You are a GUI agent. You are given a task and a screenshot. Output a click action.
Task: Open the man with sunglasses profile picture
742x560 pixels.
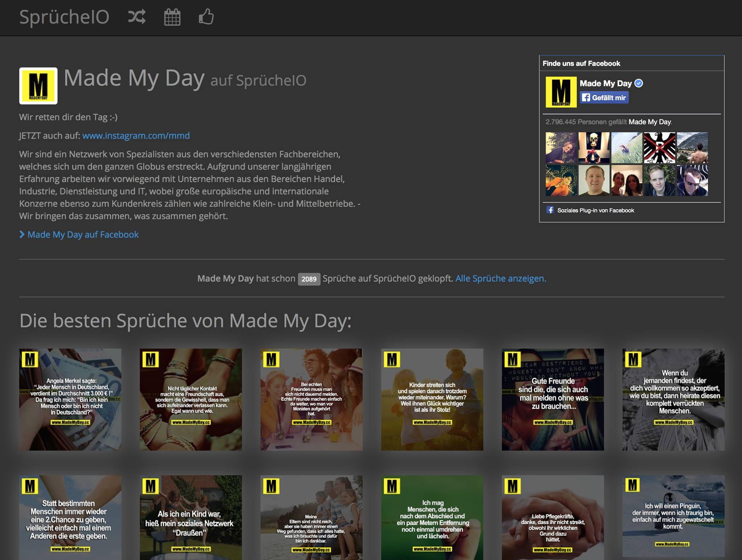(692, 180)
